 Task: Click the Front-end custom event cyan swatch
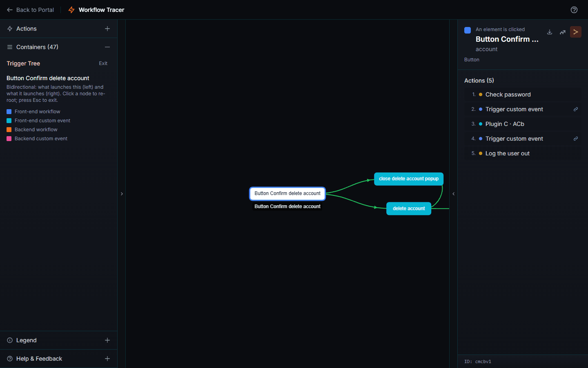[x=9, y=121]
